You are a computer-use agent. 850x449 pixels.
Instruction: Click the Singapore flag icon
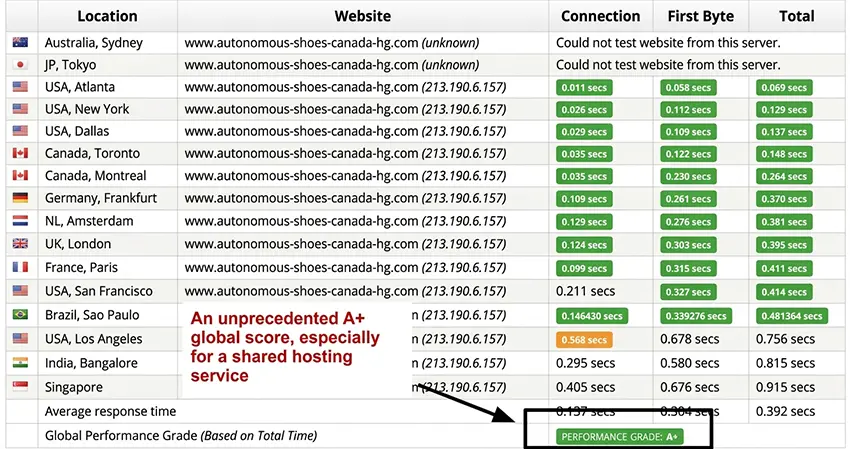[x=20, y=387]
